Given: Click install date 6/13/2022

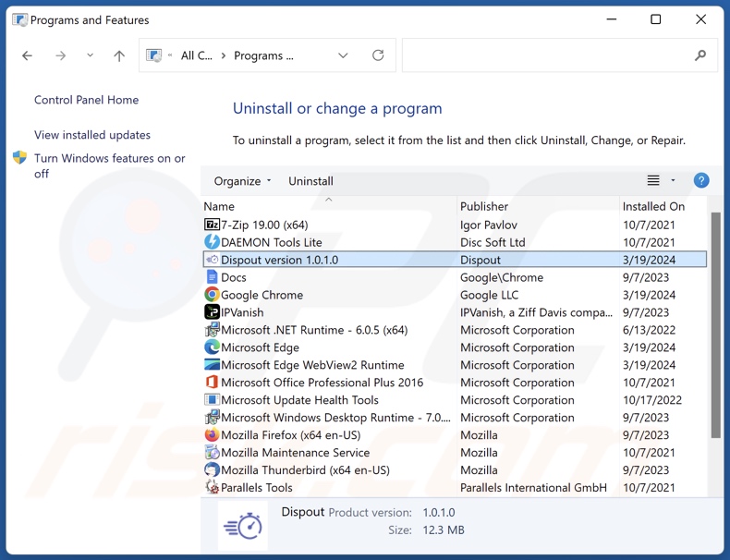Looking at the screenshot, I should pyautogui.click(x=649, y=330).
